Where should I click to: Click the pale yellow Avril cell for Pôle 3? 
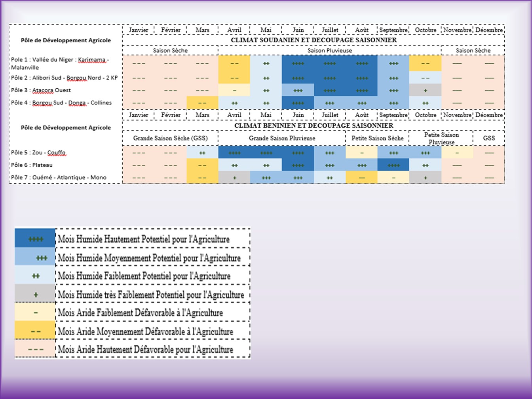click(x=234, y=90)
